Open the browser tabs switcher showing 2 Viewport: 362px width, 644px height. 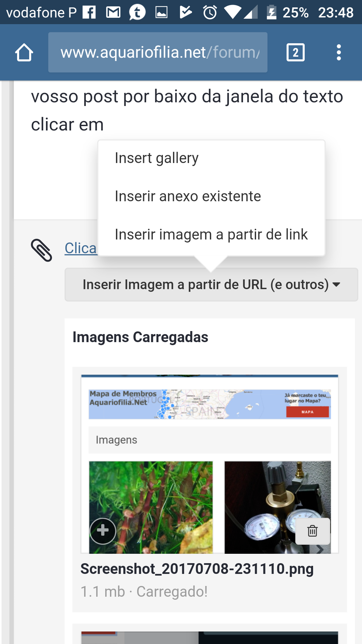pos(295,53)
